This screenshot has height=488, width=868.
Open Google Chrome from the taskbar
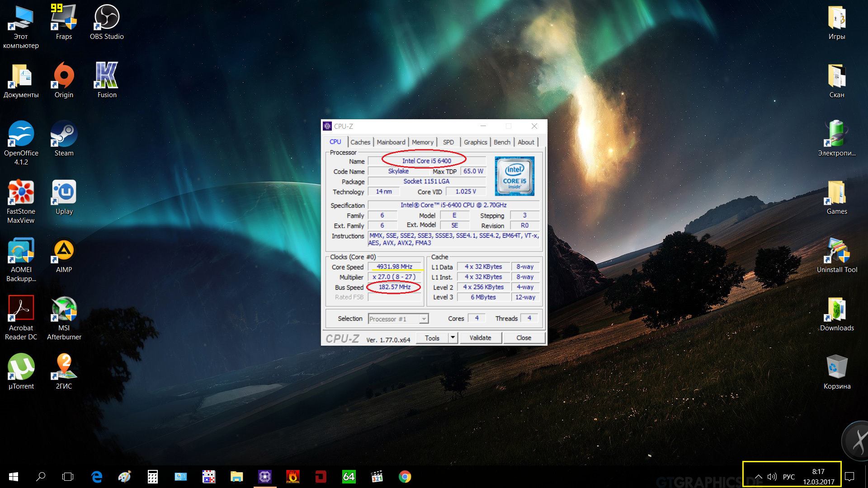405,477
